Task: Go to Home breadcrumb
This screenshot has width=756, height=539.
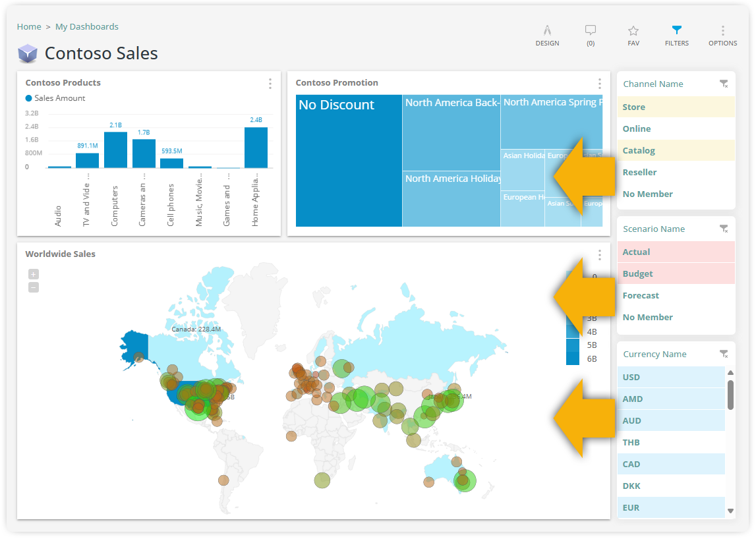Action: (29, 27)
